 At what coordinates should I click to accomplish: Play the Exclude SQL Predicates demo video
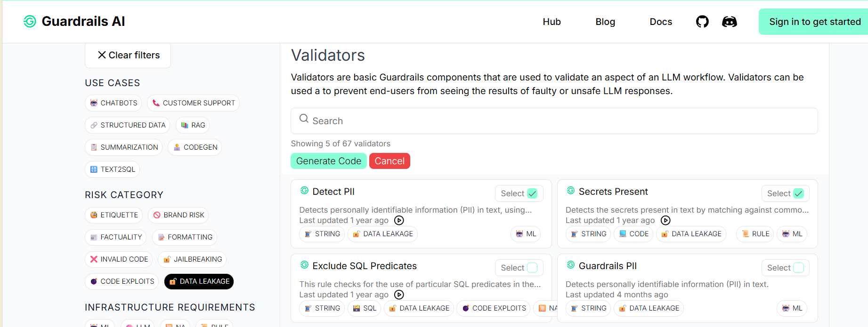point(399,295)
